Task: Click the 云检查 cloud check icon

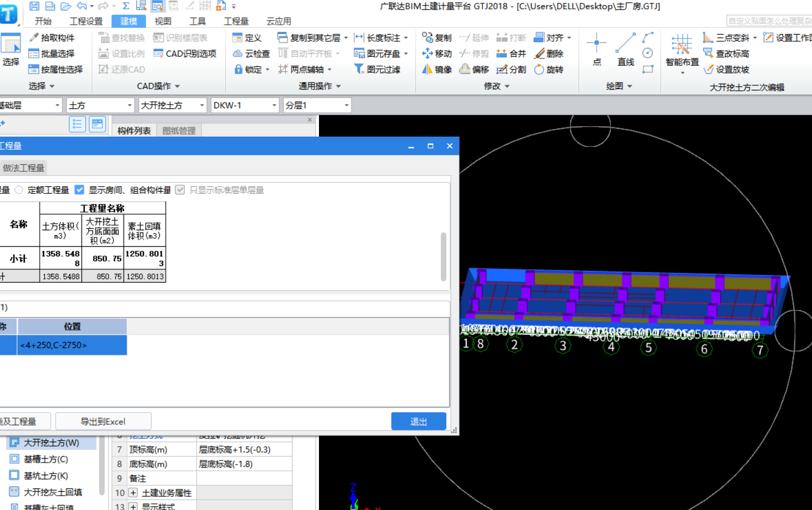Action: tap(237, 53)
